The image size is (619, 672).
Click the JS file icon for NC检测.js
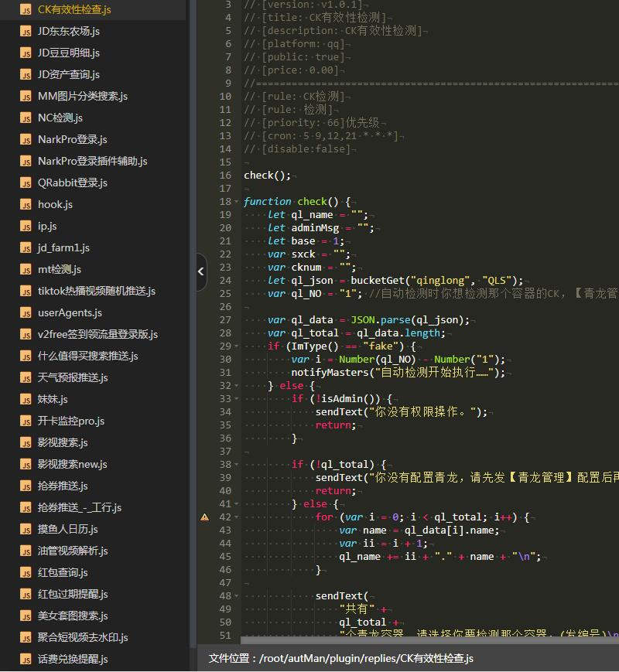[25, 118]
